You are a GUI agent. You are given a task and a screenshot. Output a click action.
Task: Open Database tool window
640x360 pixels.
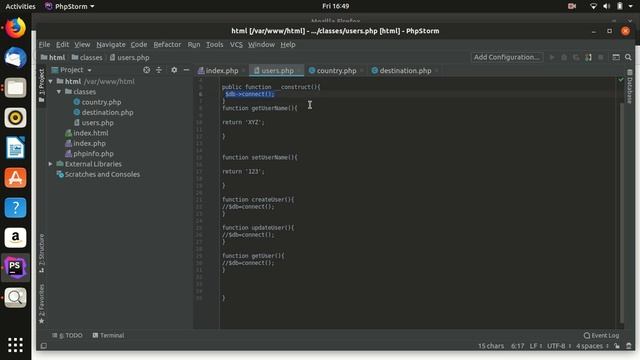point(630,86)
